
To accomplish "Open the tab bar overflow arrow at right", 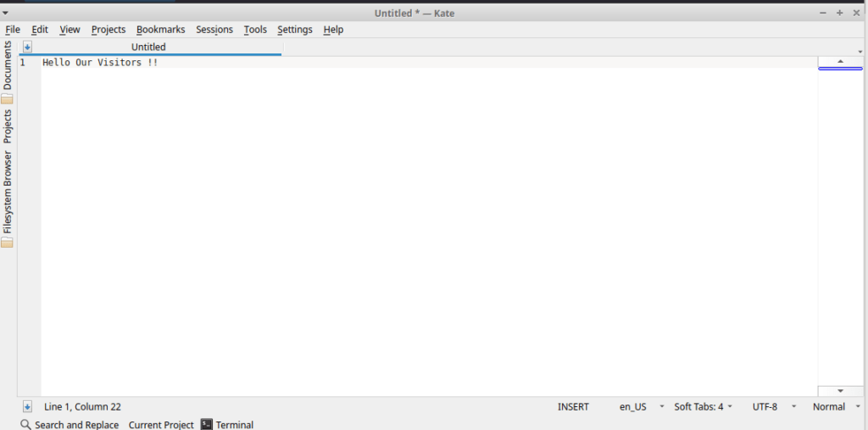I will pos(860,52).
